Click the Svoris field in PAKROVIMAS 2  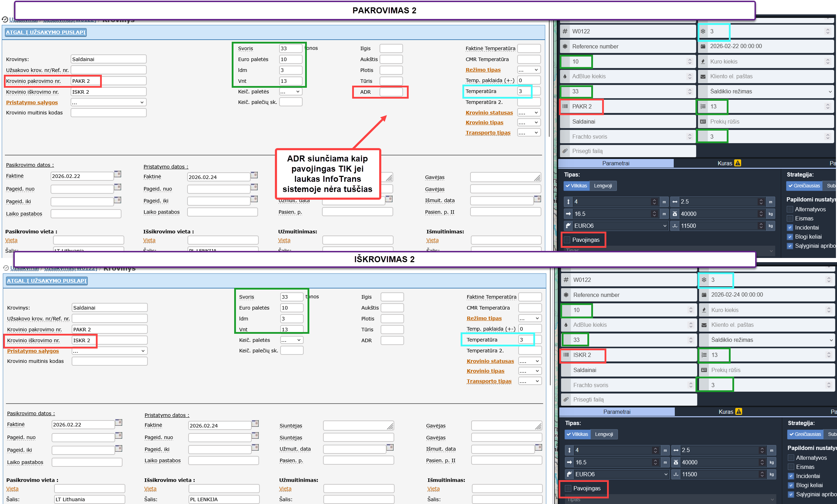click(x=291, y=48)
